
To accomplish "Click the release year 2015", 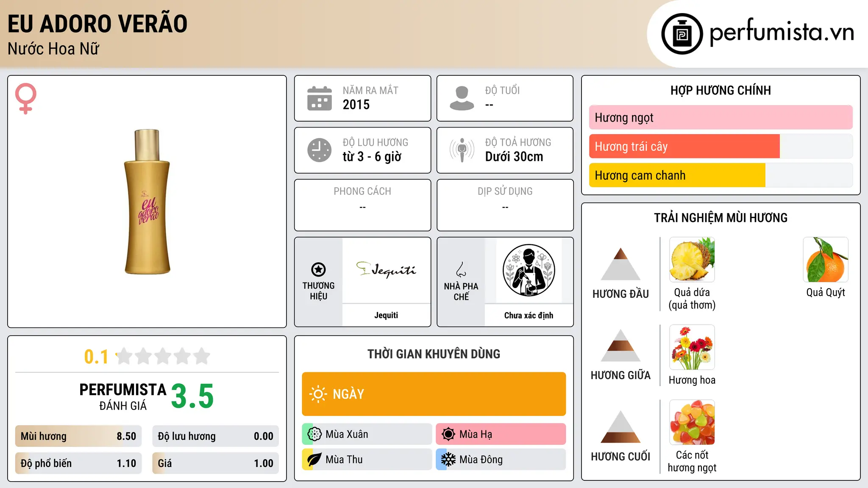I will pyautogui.click(x=356, y=105).
